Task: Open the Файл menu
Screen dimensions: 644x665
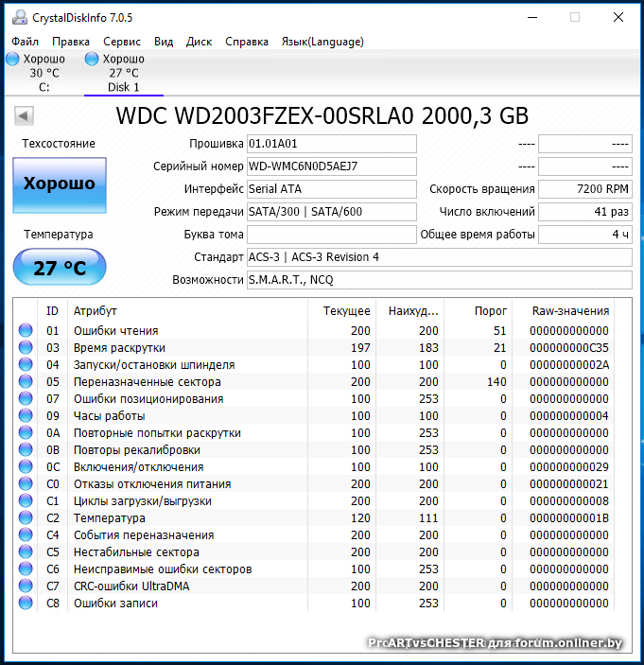Action: (x=26, y=42)
